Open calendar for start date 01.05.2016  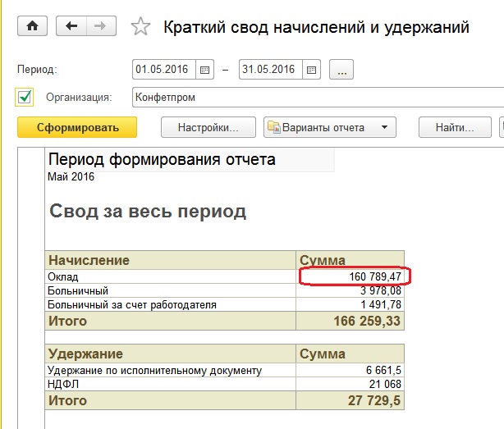pyautogui.click(x=204, y=70)
